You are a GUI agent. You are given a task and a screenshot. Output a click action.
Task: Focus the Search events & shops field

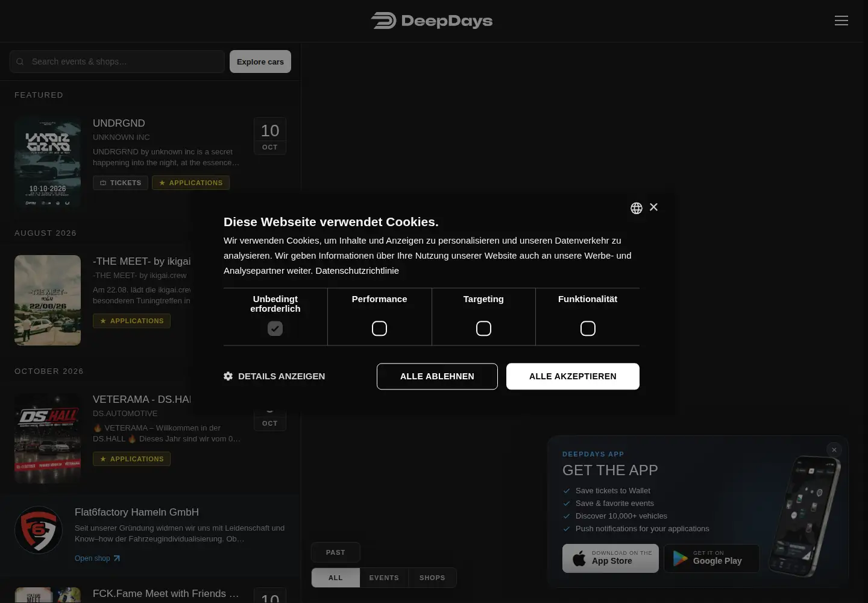[x=117, y=62]
